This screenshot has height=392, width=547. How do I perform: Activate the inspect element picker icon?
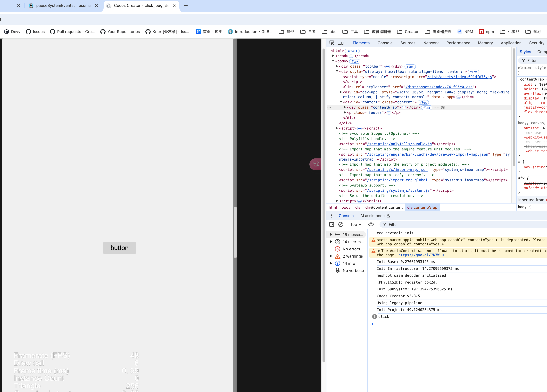tap(332, 43)
